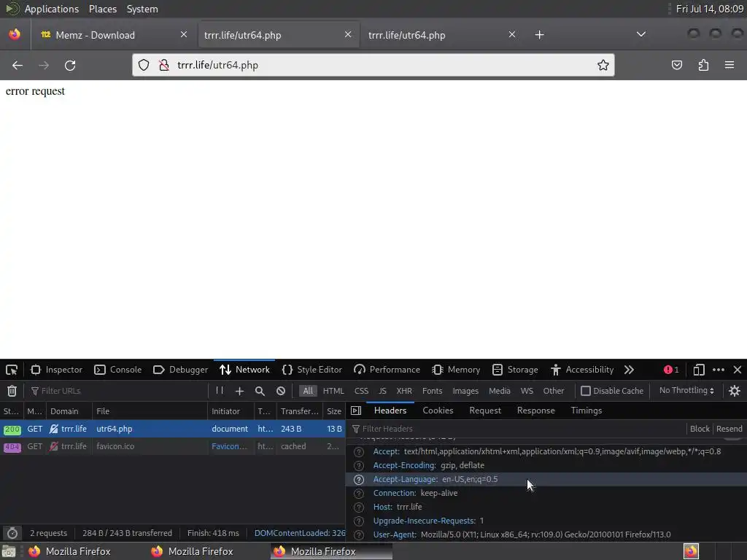Click the Resend request button
This screenshot has height=560, width=747.
click(x=729, y=429)
